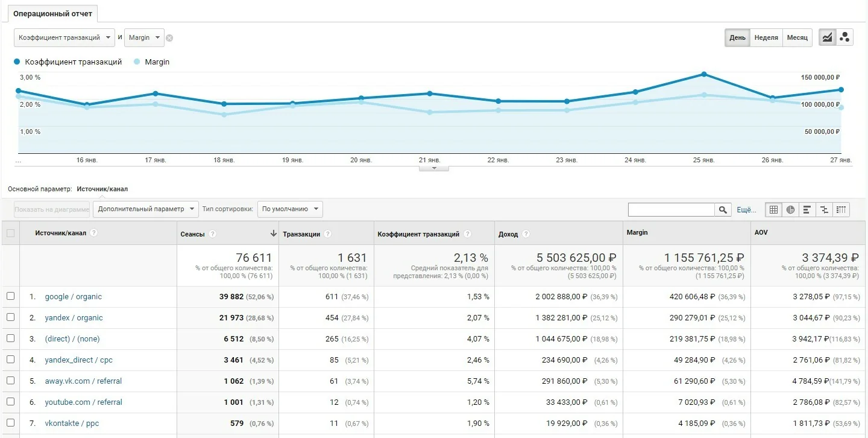The height and width of the screenshot is (438, 868).
Task: Open help for Коэффициент транзакций column
Action: tap(468, 234)
